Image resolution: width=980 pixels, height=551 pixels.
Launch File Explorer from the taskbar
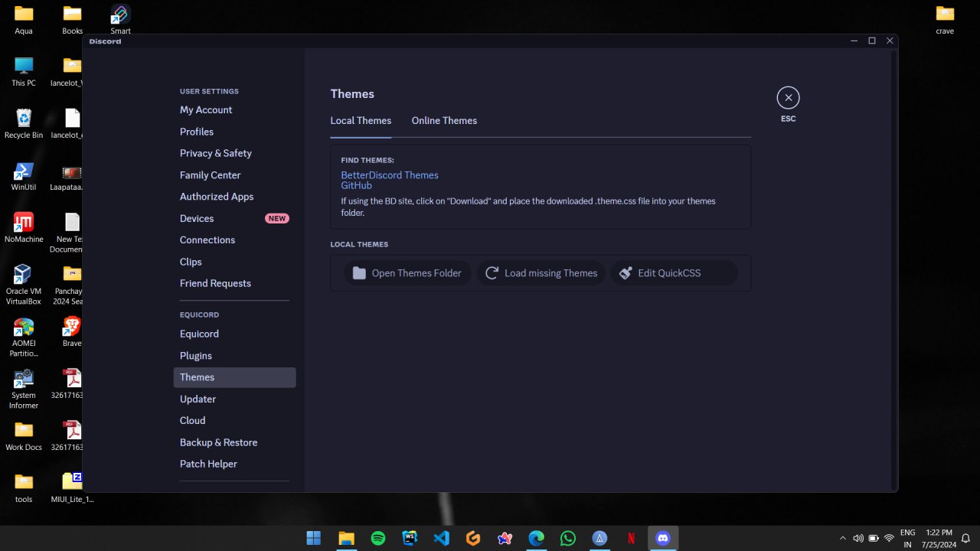[x=346, y=538]
